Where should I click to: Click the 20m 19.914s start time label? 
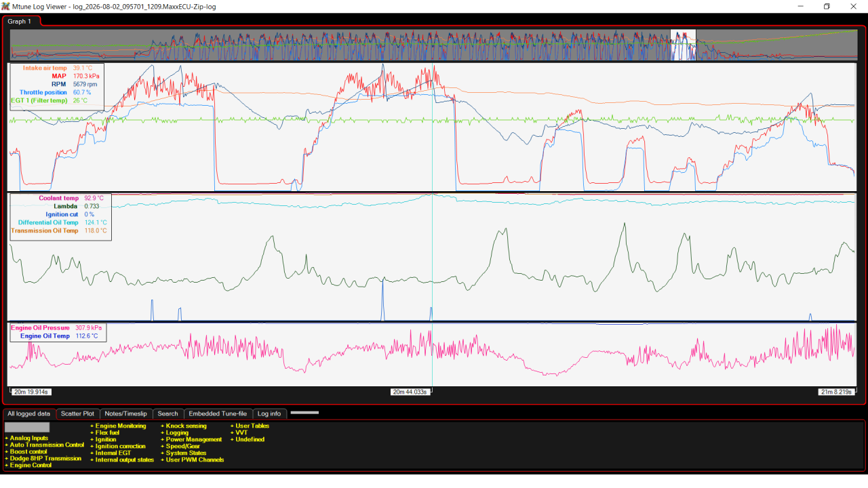pos(31,392)
